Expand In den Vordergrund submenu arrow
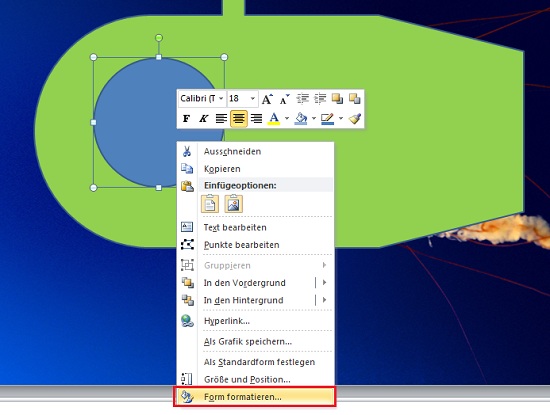Viewport: 550px width, 415px height. coord(324,282)
